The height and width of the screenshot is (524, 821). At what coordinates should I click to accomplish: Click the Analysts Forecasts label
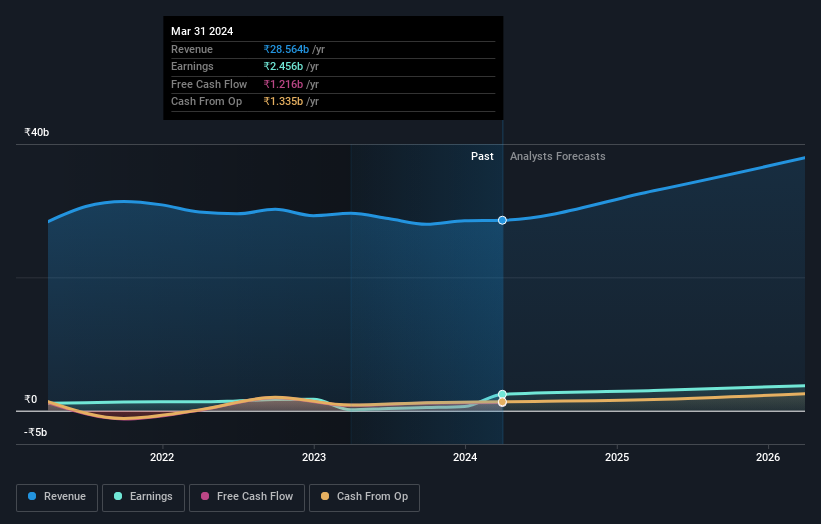click(558, 157)
